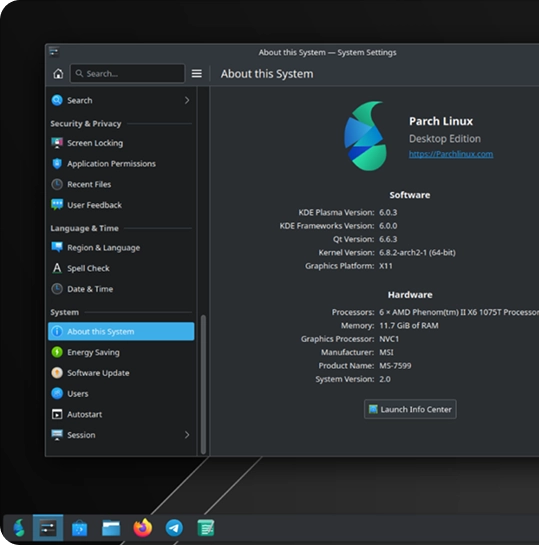Click the System Settings window title icon
The height and width of the screenshot is (545, 539).
(x=54, y=52)
